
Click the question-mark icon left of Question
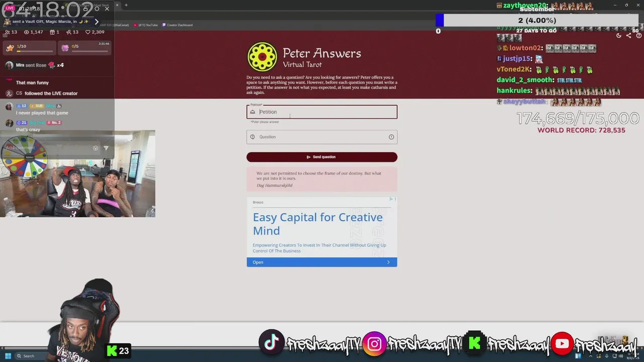click(x=253, y=137)
